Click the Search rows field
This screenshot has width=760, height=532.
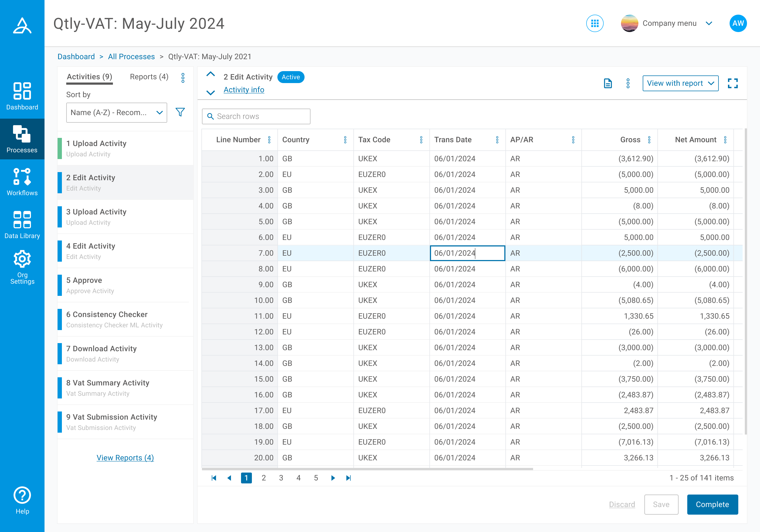pos(256,116)
